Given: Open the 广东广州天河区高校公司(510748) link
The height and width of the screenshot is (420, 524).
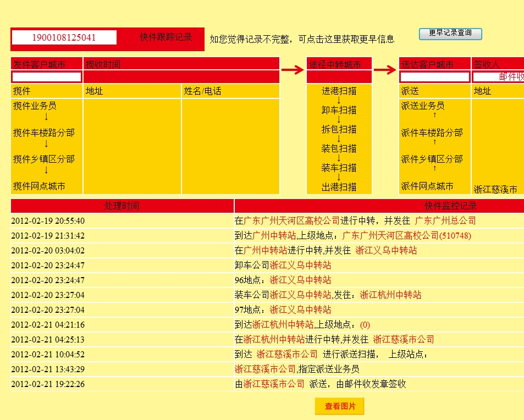Looking at the screenshot, I should click(x=406, y=235).
